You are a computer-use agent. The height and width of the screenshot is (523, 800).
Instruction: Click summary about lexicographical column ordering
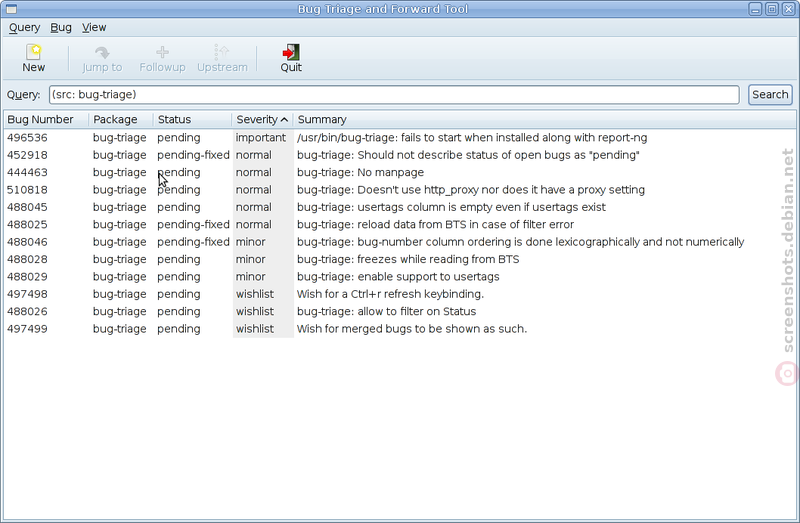(x=520, y=242)
